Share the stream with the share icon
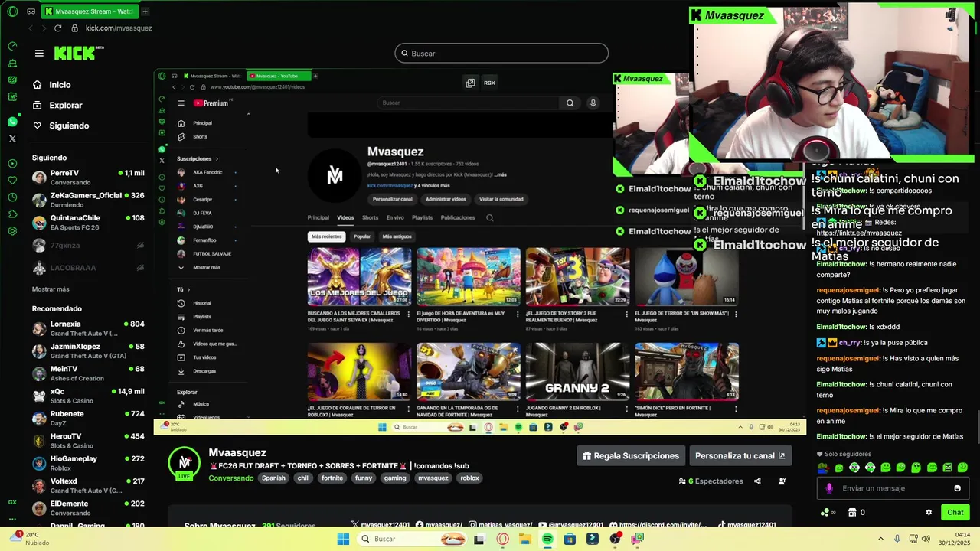Image resolution: width=980 pixels, height=551 pixels. (x=757, y=481)
